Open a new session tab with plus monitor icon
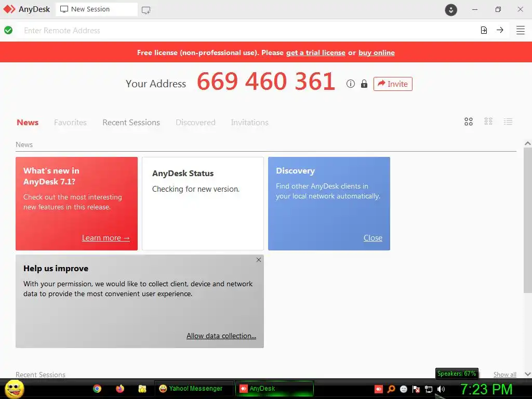Viewport: 532px width, 399px height. pos(146,10)
